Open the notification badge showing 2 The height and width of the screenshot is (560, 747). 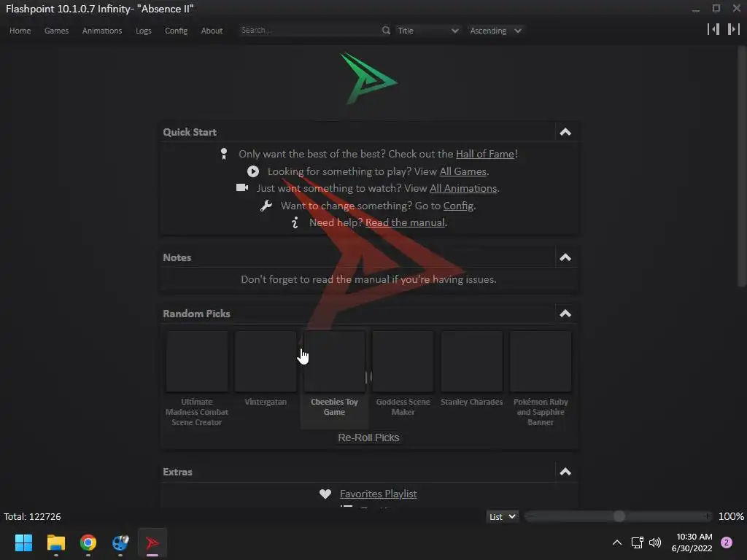(727, 542)
